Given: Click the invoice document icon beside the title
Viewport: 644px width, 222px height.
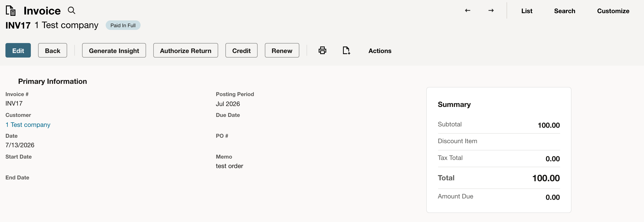Looking at the screenshot, I should click(11, 11).
